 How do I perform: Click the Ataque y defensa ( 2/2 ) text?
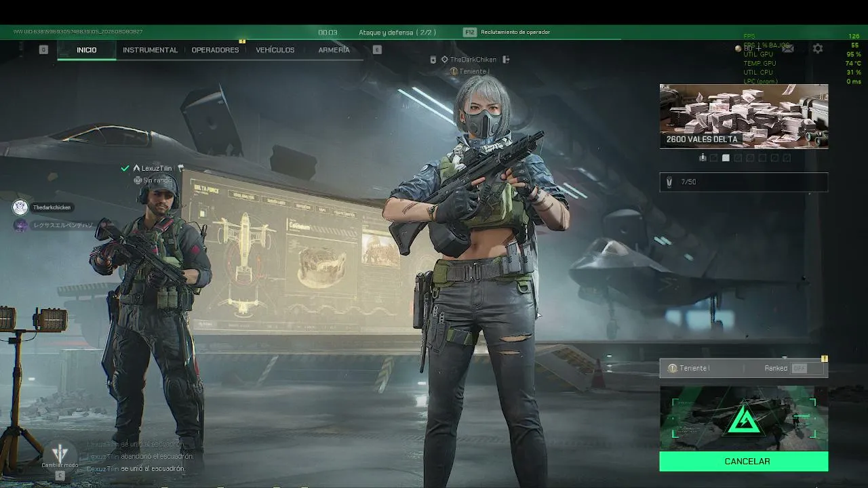397,32
